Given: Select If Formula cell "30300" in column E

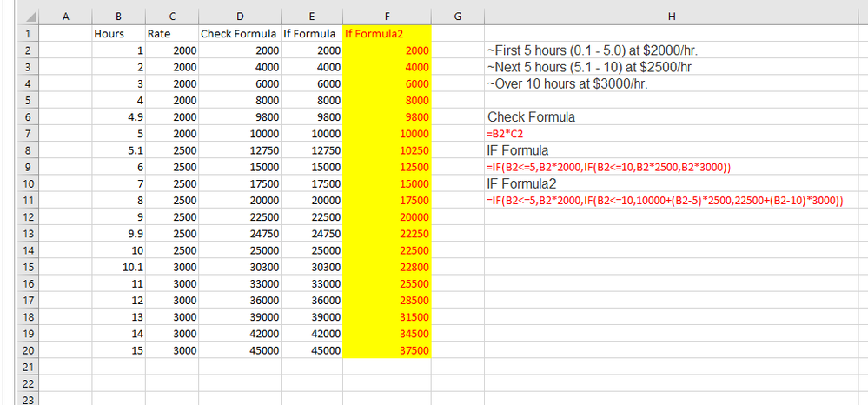Looking at the screenshot, I should click(312, 267).
